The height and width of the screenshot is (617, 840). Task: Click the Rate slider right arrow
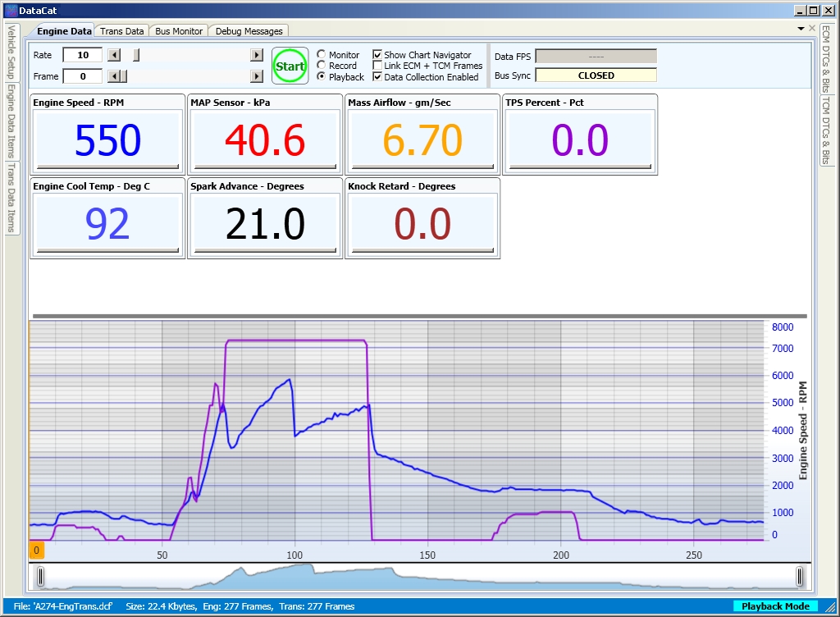257,55
